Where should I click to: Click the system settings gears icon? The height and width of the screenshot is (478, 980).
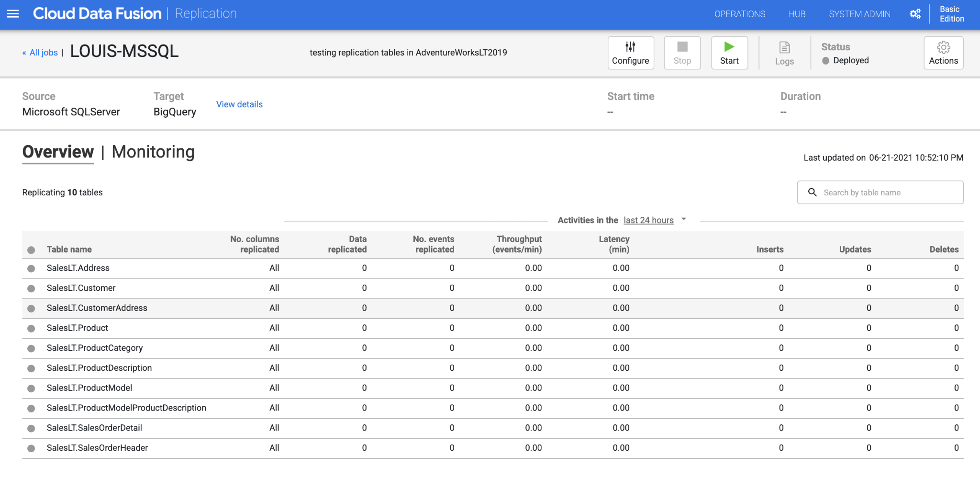click(915, 14)
